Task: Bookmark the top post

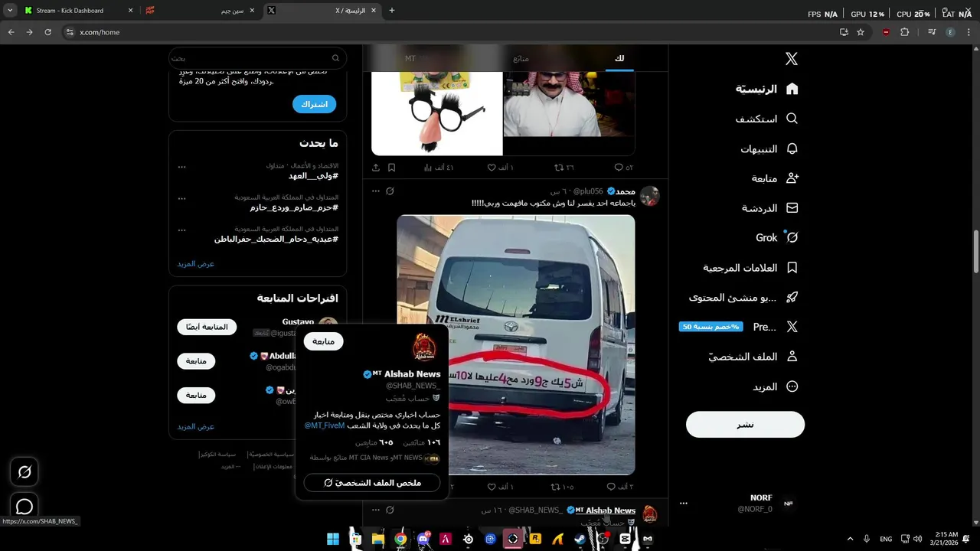Action: click(x=391, y=167)
